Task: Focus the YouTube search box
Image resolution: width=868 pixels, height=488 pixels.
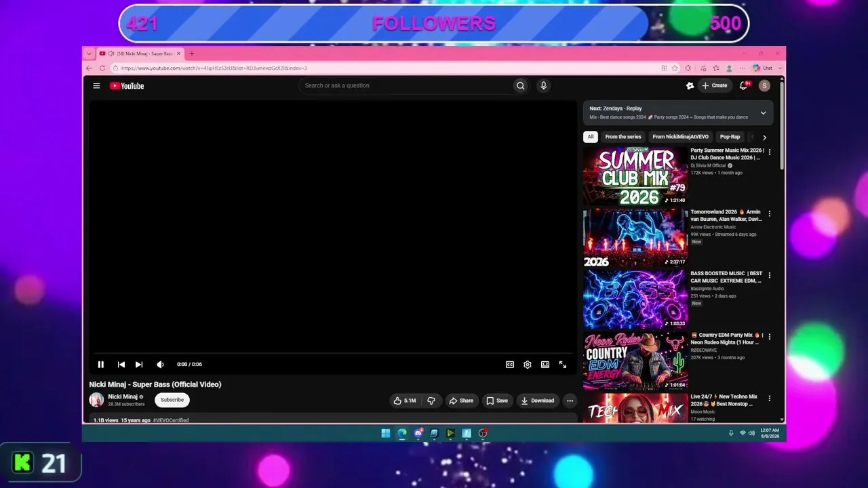Action: pos(406,86)
